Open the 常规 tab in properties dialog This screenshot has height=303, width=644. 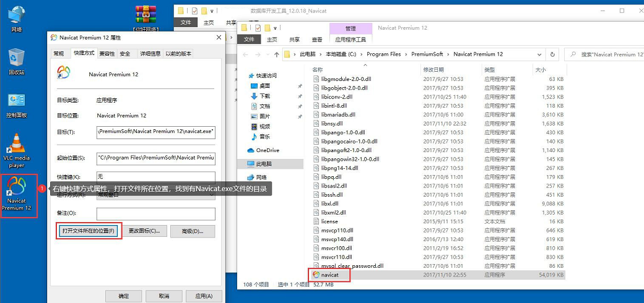point(59,54)
